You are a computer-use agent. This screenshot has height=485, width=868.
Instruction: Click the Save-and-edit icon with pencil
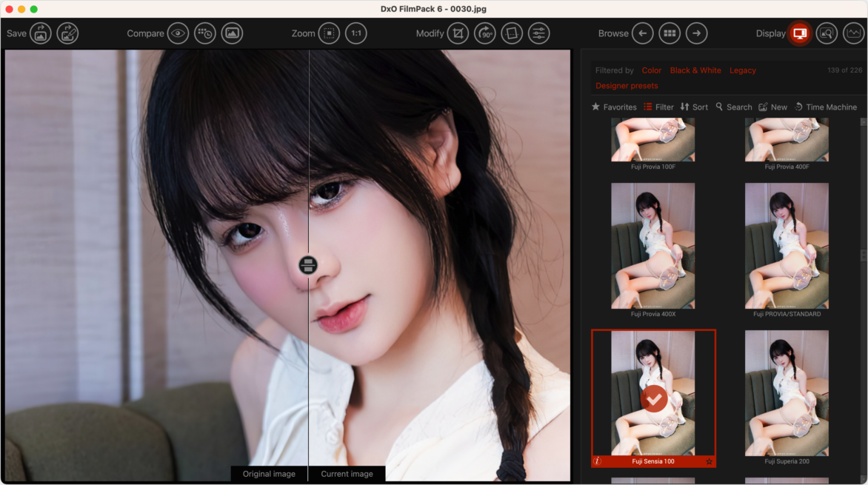coord(67,33)
